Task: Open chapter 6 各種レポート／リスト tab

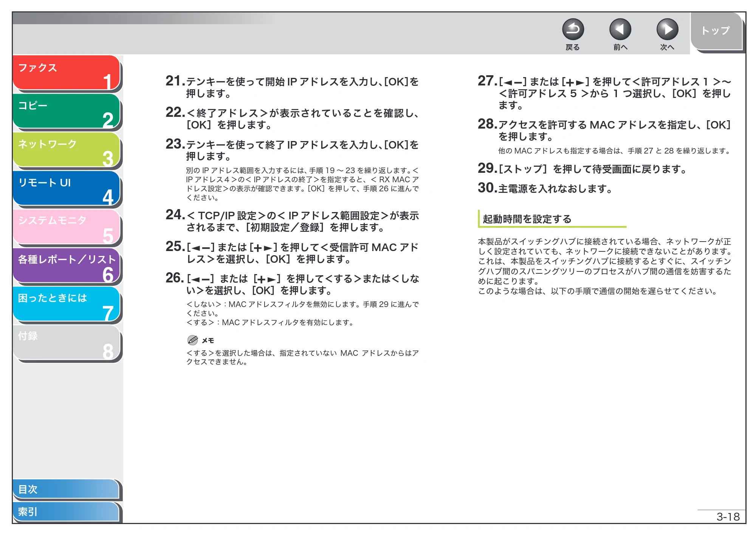Action: pyautogui.click(x=66, y=265)
